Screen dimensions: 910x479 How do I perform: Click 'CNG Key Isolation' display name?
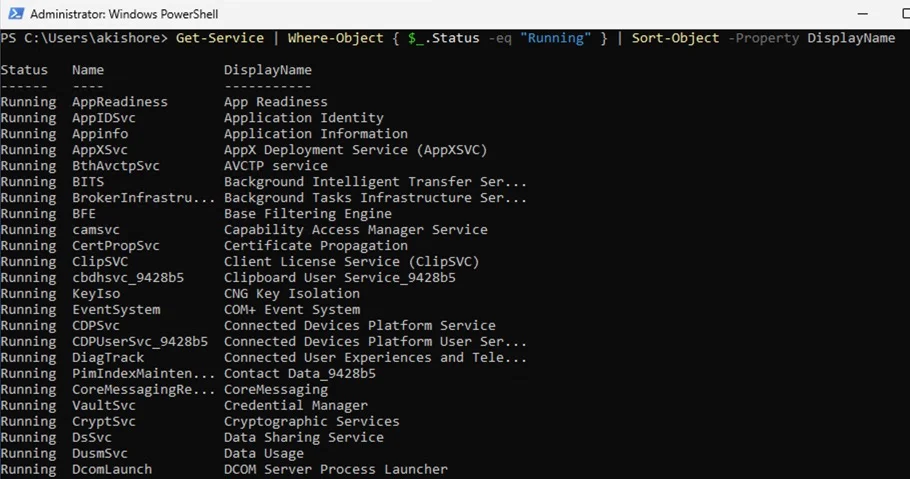point(292,294)
